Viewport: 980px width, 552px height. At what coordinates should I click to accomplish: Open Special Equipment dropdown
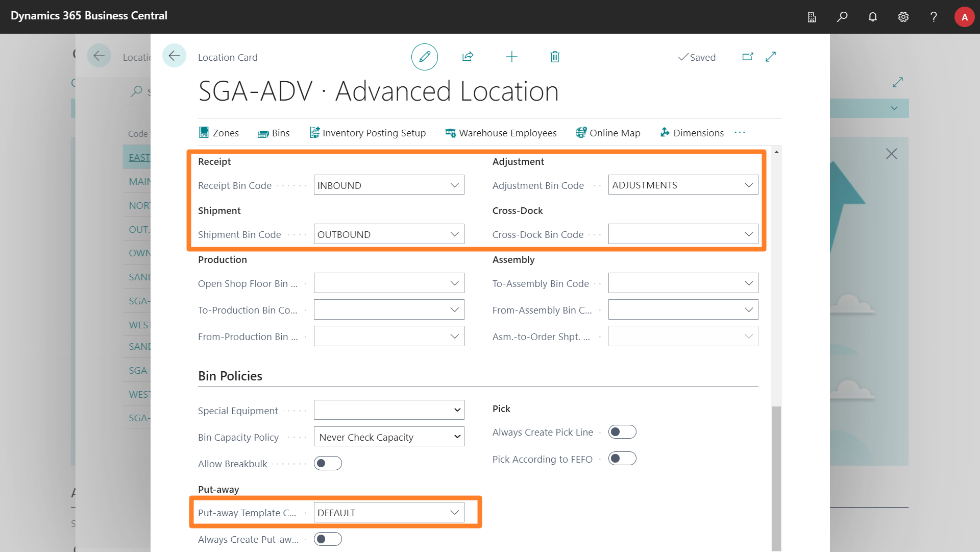click(389, 410)
